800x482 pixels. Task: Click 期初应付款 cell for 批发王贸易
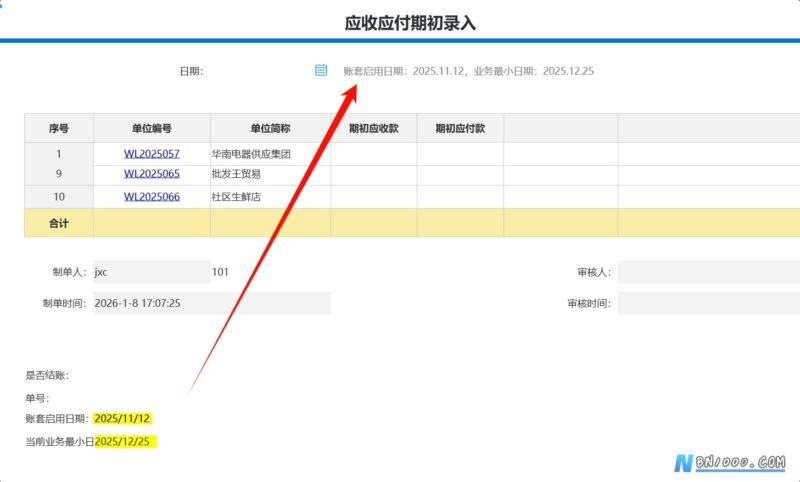460,175
